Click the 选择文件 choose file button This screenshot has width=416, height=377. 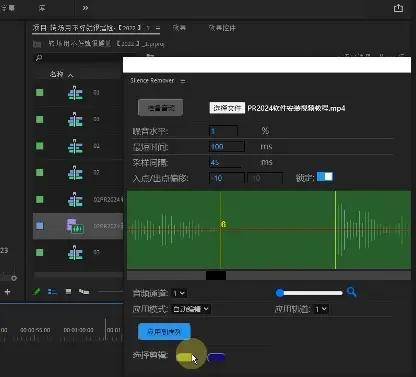pos(227,108)
